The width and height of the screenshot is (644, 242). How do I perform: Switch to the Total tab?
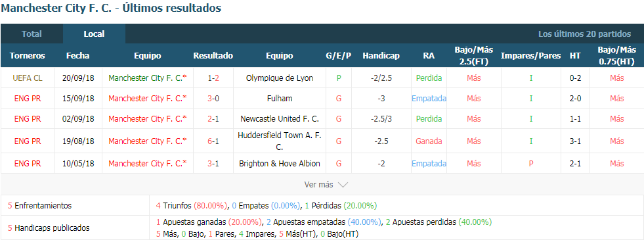32,34
